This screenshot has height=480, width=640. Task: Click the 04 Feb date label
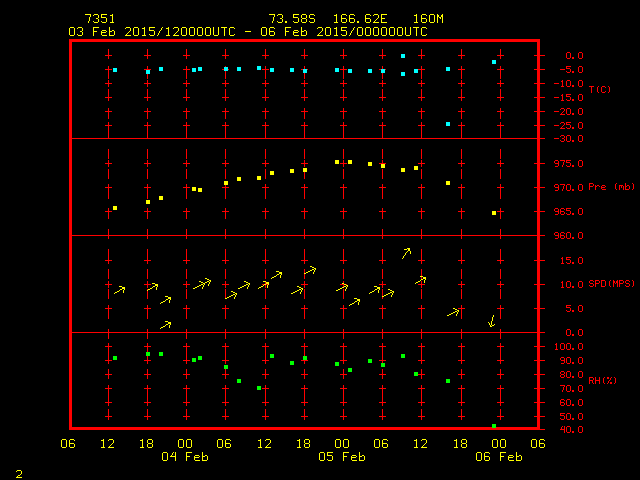(x=184, y=457)
